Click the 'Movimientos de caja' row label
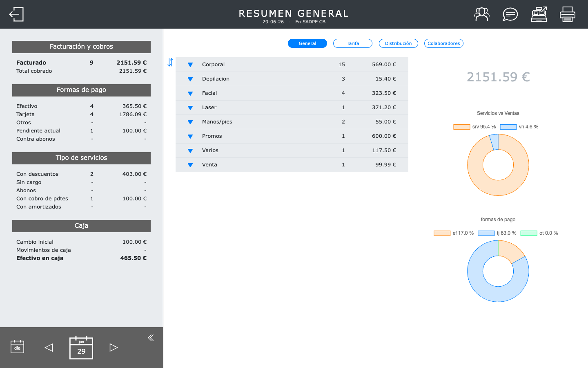This screenshot has height=368, width=588. [x=44, y=250]
